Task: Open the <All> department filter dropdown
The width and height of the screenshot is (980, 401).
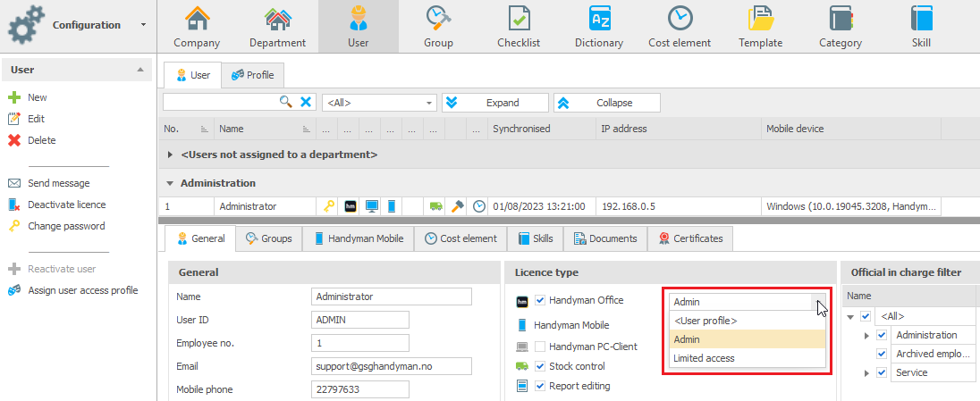Action: point(379,103)
